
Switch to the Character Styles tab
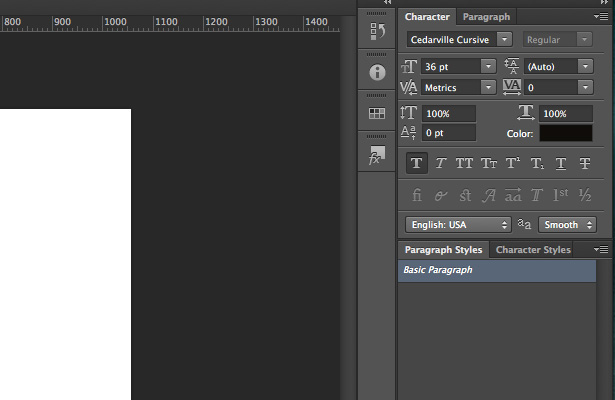click(533, 250)
